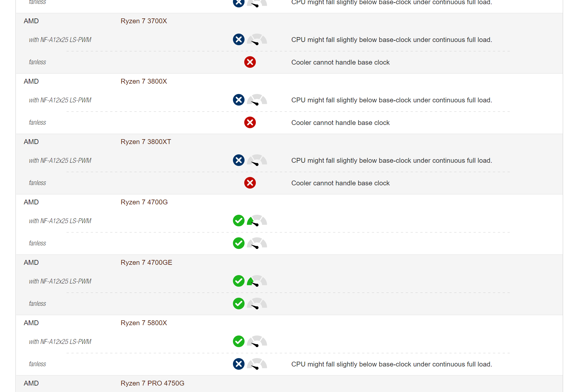This screenshot has width=576, height=392.
Task: Click red X icon for Ryzen 7 3700X fanless
Action: [x=250, y=62]
